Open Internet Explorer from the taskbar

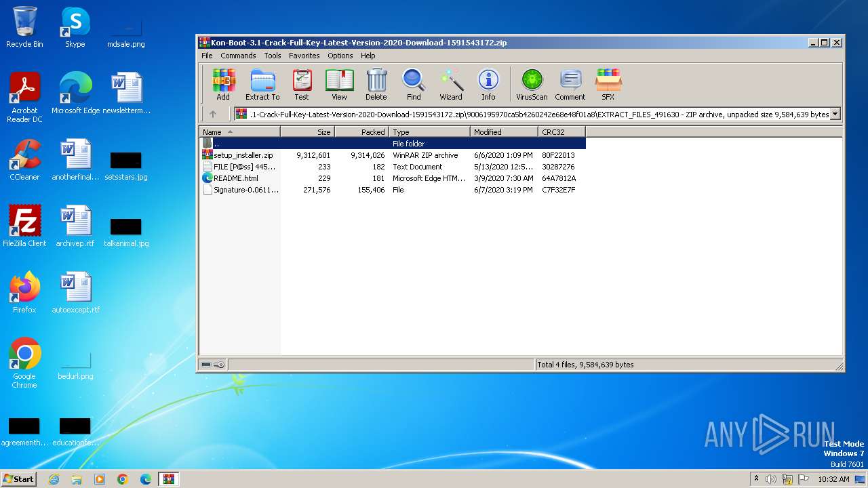point(54,479)
